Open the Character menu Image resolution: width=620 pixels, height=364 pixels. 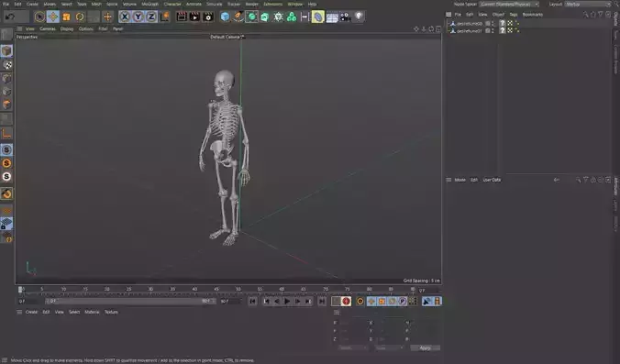(172, 4)
